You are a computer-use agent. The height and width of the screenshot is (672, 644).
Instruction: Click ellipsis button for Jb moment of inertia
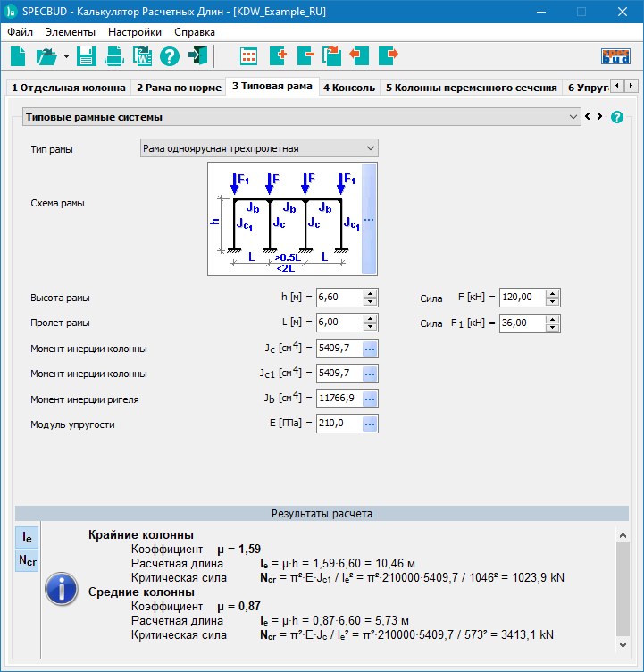[371, 399]
